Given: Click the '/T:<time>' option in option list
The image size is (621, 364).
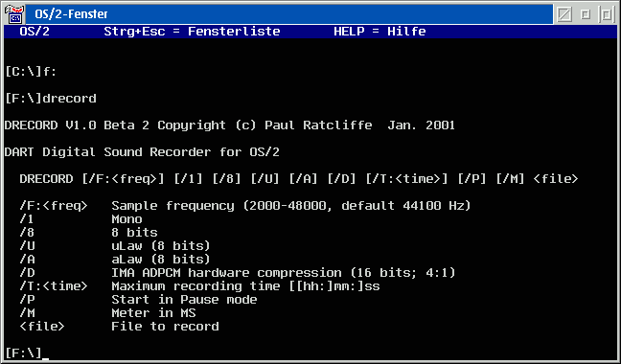Looking at the screenshot, I should pyautogui.click(x=53, y=286).
